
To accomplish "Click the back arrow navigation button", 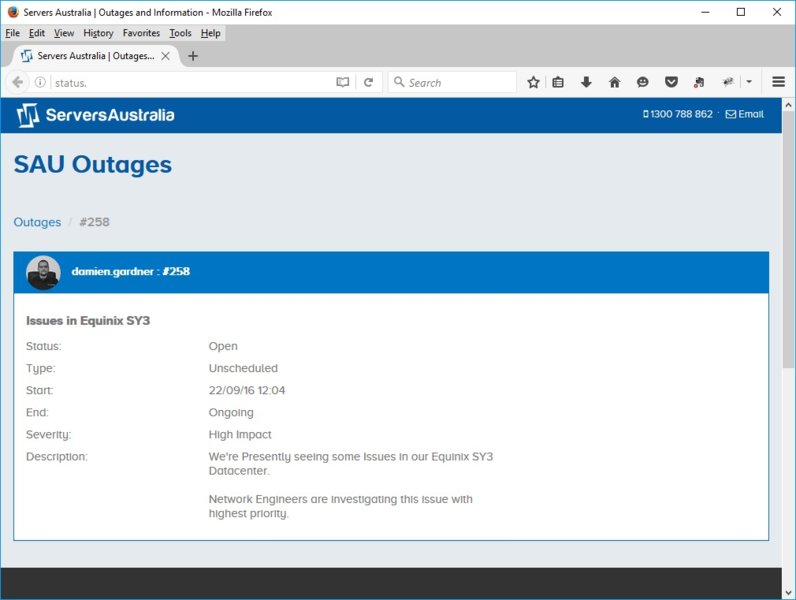I will coord(18,82).
